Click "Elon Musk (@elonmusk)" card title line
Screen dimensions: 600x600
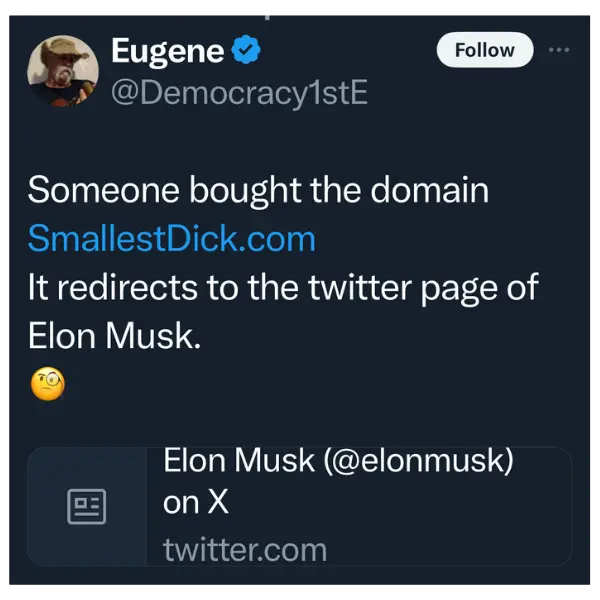(338, 461)
